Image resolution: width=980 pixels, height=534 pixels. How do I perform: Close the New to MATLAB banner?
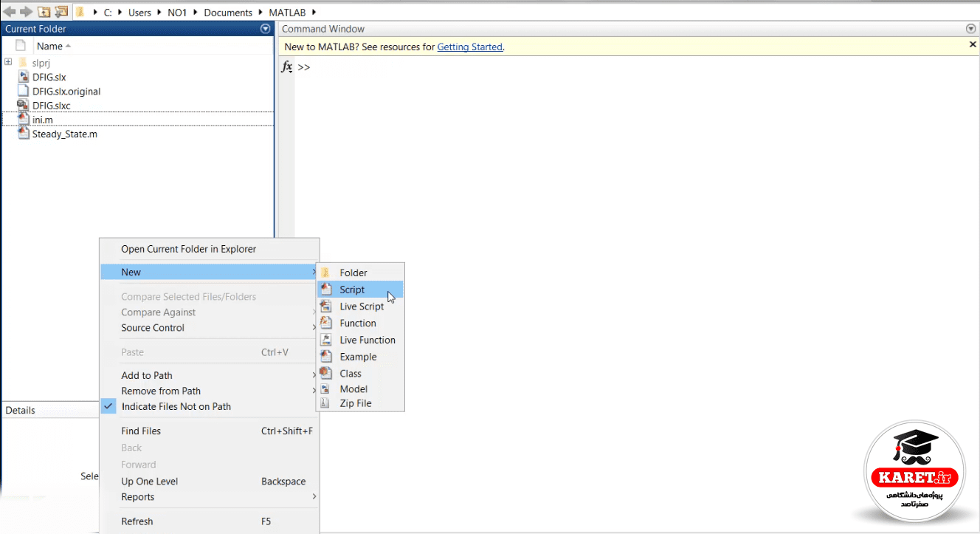[972, 45]
